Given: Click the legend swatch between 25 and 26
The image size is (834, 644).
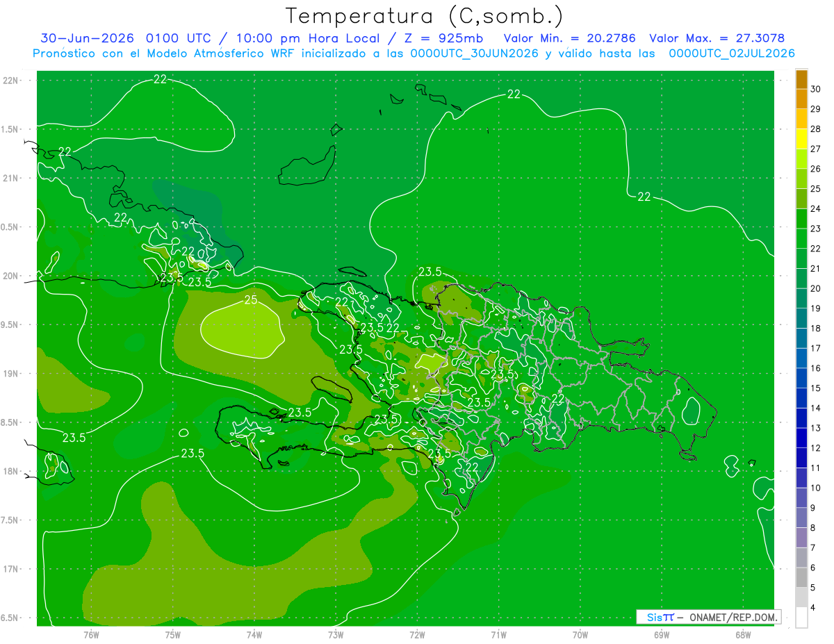Looking at the screenshot, I should click(x=801, y=179).
